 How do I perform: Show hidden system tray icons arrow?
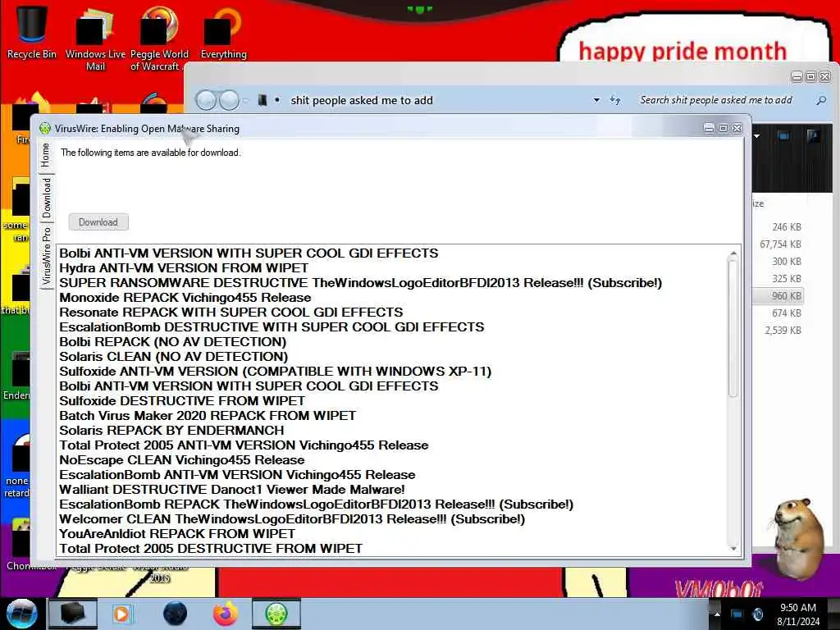tap(717, 614)
